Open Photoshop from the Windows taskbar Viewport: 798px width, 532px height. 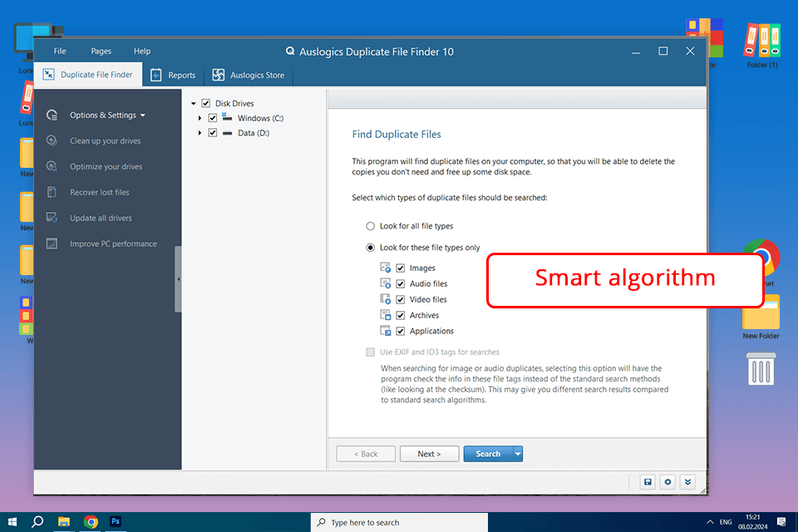116,522
